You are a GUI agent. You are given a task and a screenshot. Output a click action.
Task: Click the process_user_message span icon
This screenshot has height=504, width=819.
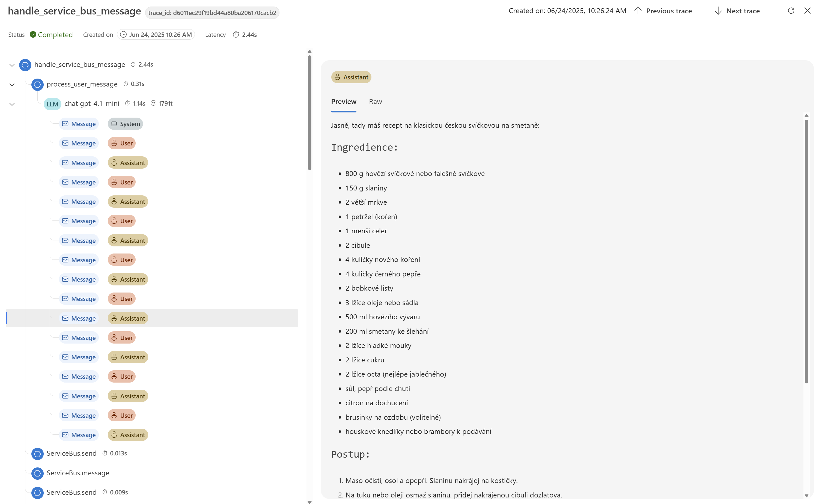[x=37, y=84]
